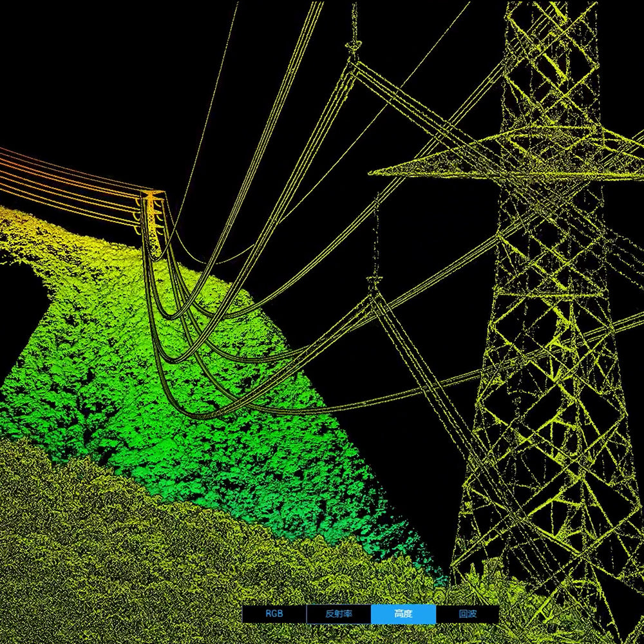Switch to the 回波 display tab

(x=468, y=614)
